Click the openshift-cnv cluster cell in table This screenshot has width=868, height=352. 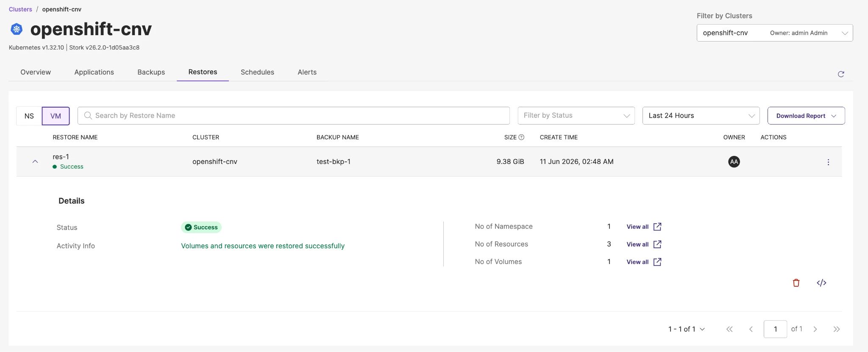214,162
